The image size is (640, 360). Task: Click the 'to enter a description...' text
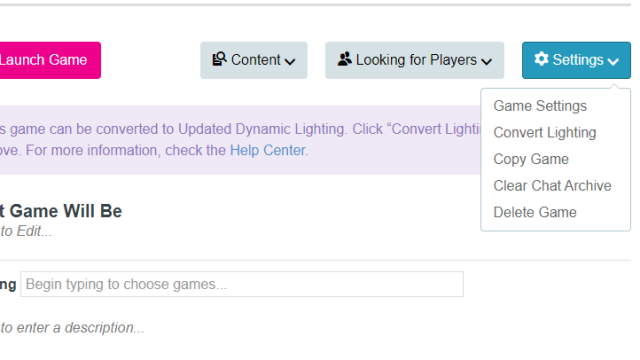pyautogui.click(x=72, y=328)
